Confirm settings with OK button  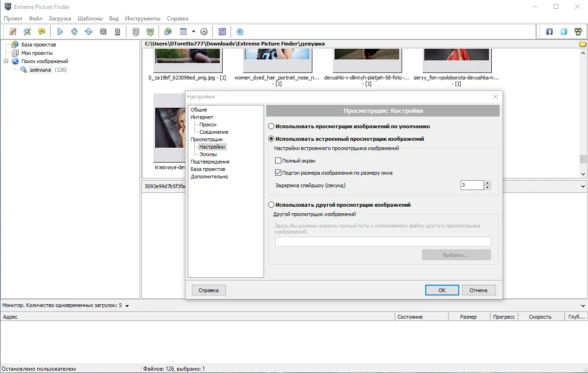[441, 290]
